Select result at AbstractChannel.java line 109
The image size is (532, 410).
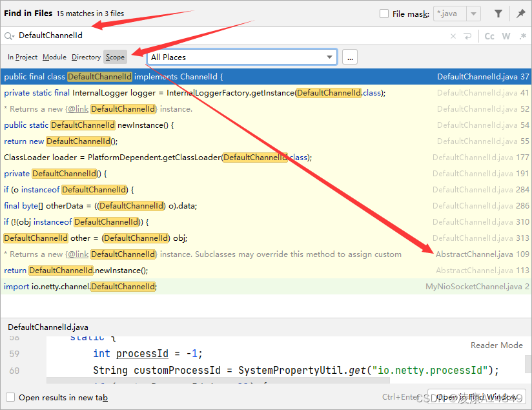point(266,254)
